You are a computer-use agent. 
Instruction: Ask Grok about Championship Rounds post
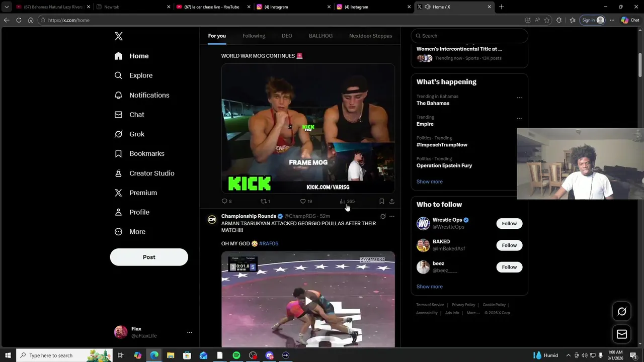point(383,216)
